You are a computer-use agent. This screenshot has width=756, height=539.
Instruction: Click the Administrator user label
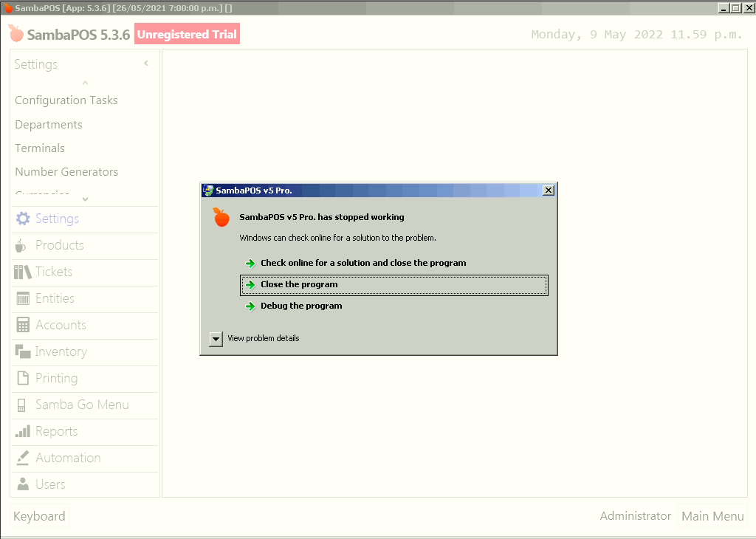[636, 516]
